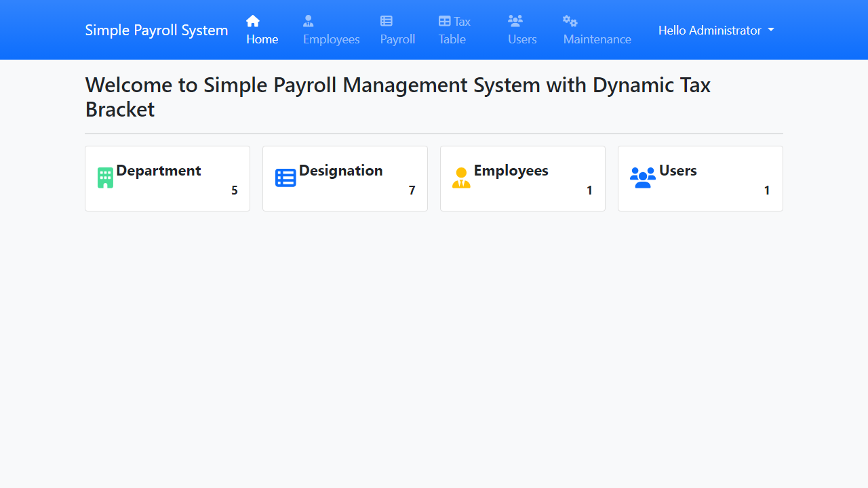This screenshot has height=488, width=868.
Task: Open the Users menu label in navbar
Action: click(522, 39)
